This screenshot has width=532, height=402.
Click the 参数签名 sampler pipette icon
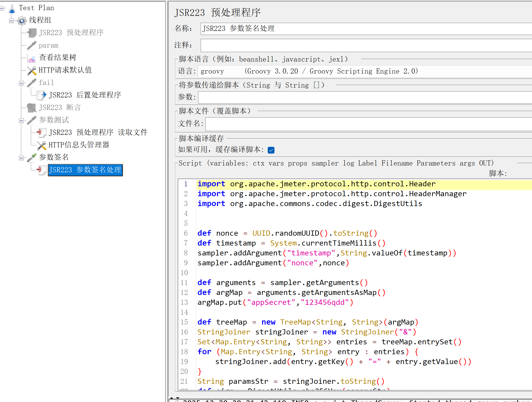coord(32,157)
